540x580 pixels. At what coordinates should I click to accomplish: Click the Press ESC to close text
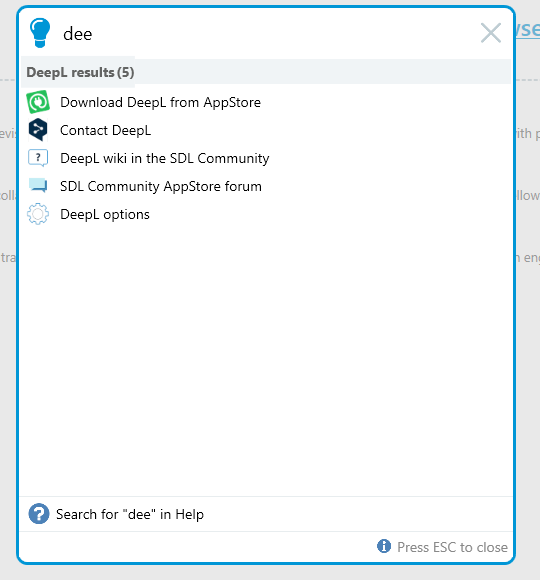coord(452,547)
